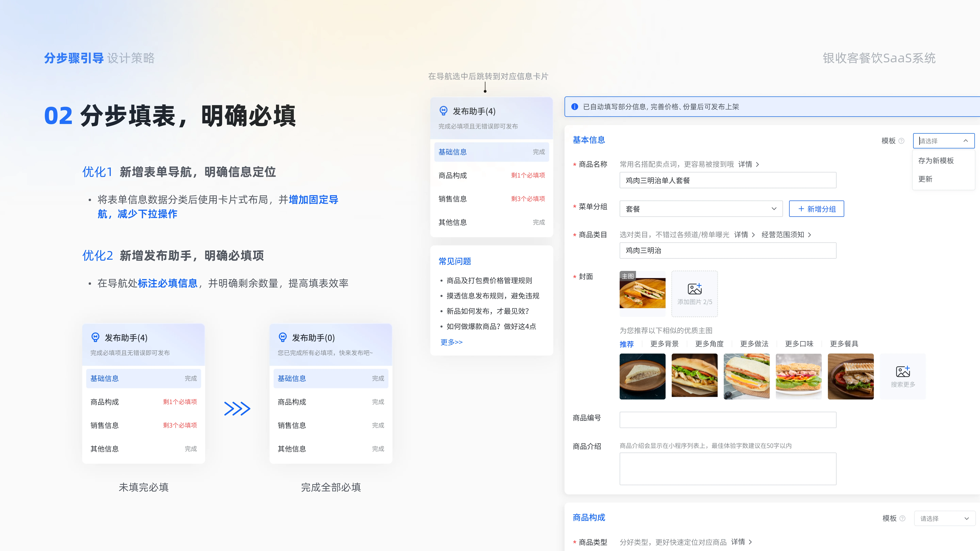Expand 商品类目 详情 chevron

click(753, 235)
